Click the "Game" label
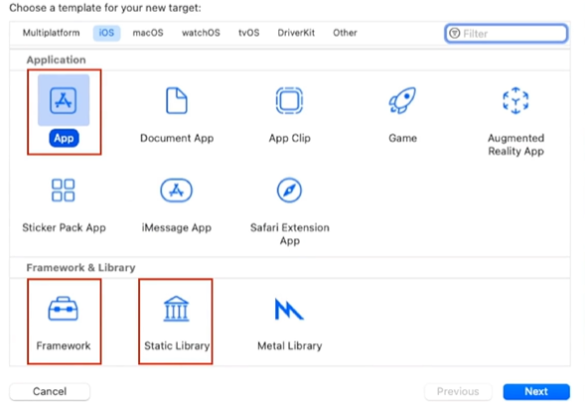The image size is (585, 406). 403,138
